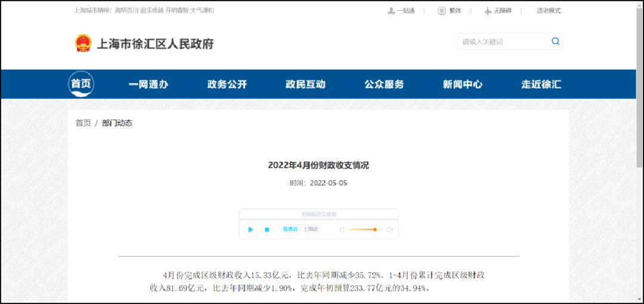Click 部门动态 in the breadcrumb

[x=117, y=123]
